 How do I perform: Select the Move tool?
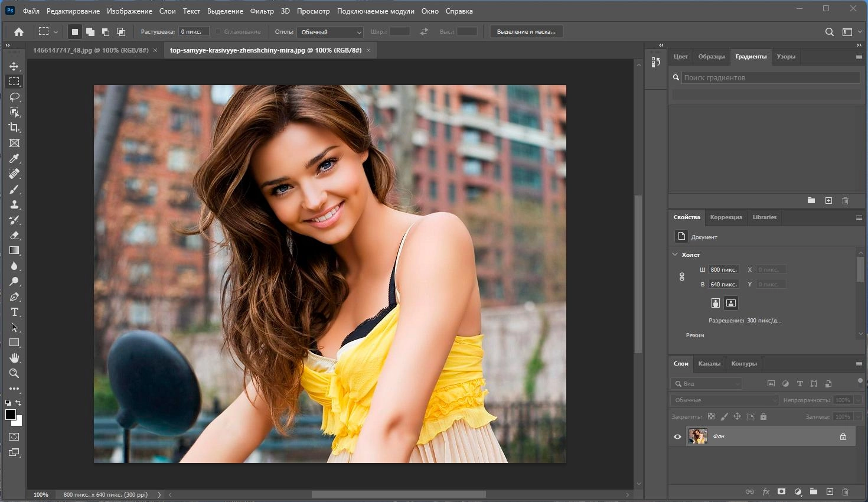click(14, 66)
